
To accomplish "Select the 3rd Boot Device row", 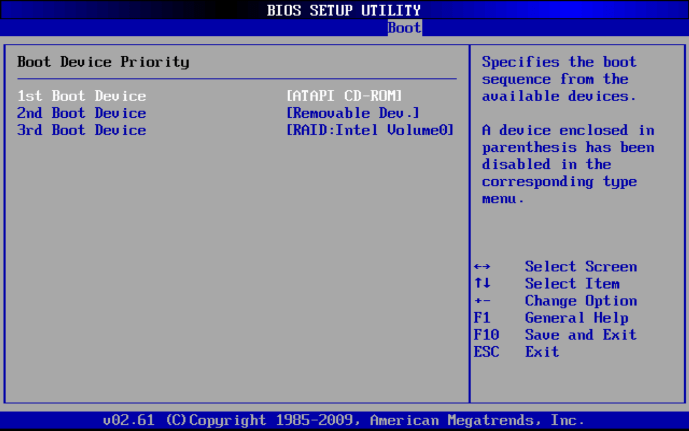I will pyautogui.click(x=236, y=130).
